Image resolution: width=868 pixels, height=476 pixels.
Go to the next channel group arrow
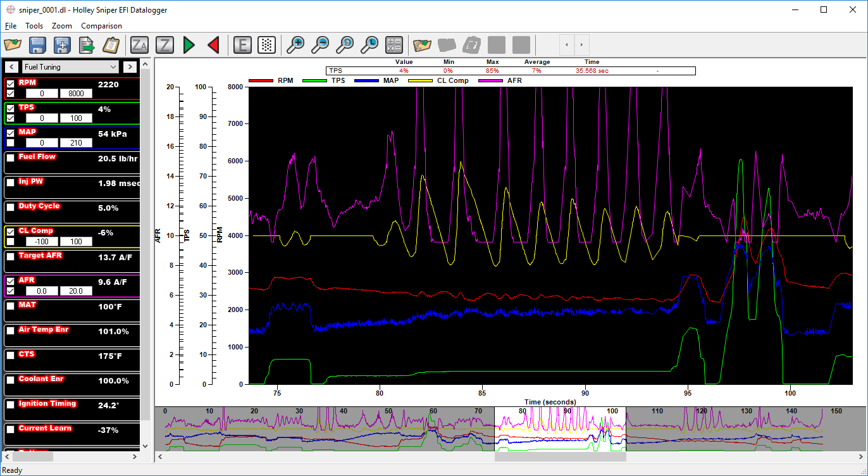[x=130, y=66]
